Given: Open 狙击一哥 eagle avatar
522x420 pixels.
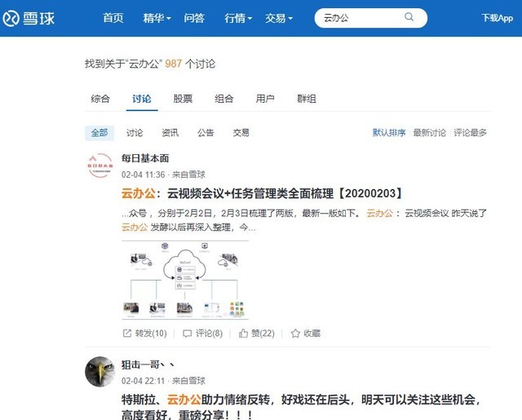Looking at the screenshot, I should pyautogui.click(x=100, y=371).
